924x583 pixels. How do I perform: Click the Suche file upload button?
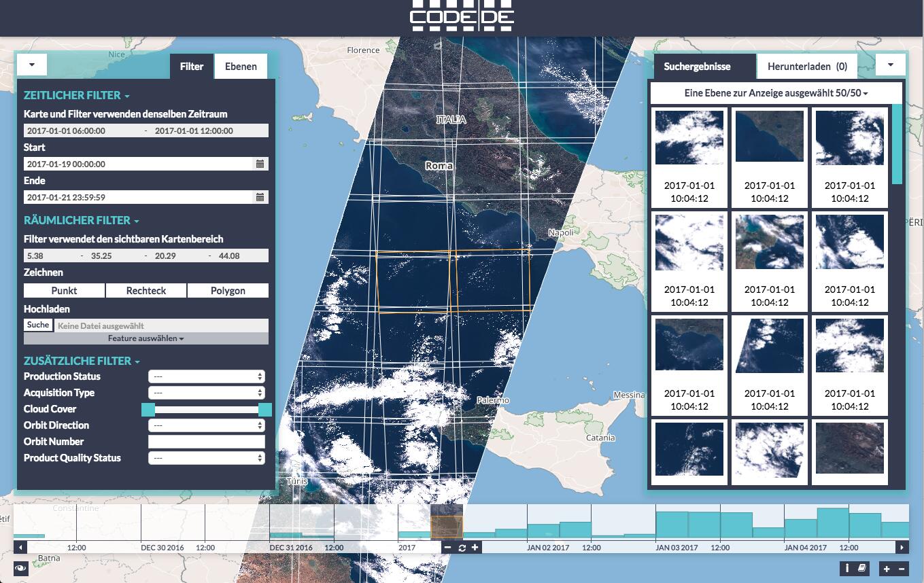click(x=38, y=325)
